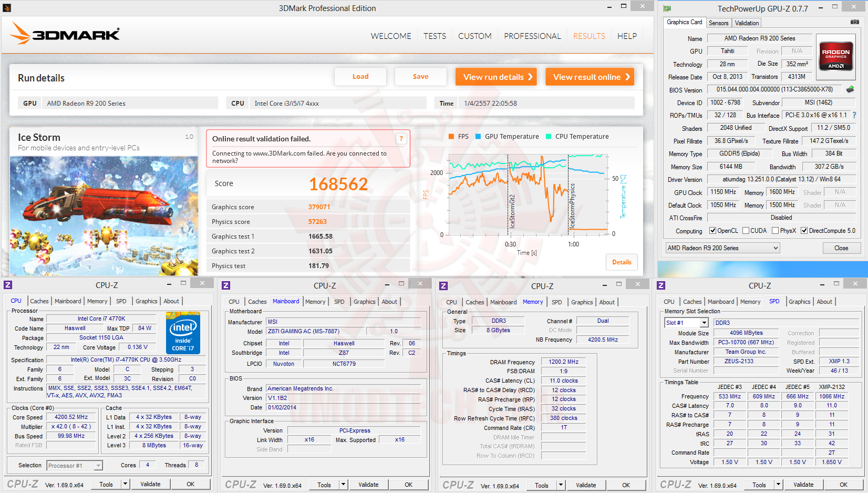Open the About tab in CPU-Z Memory window
The image size is (868, 493).
point(607,302)
